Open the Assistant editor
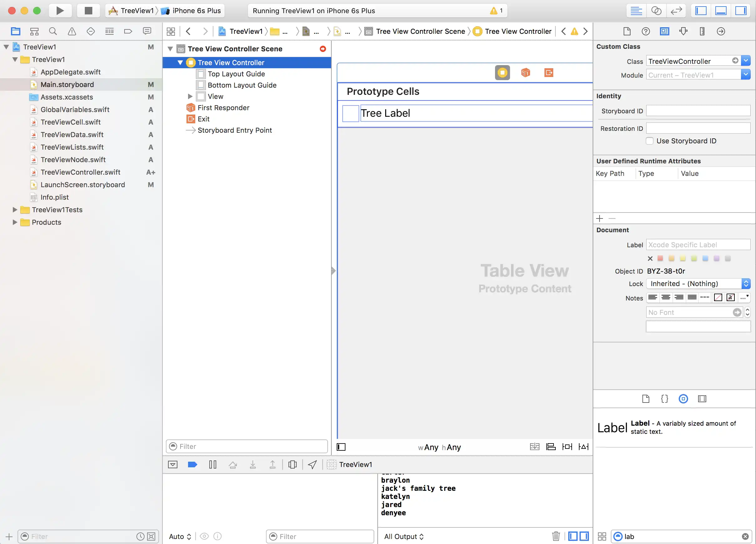Viewport: 756px width, 544px height. pos(656,11)
